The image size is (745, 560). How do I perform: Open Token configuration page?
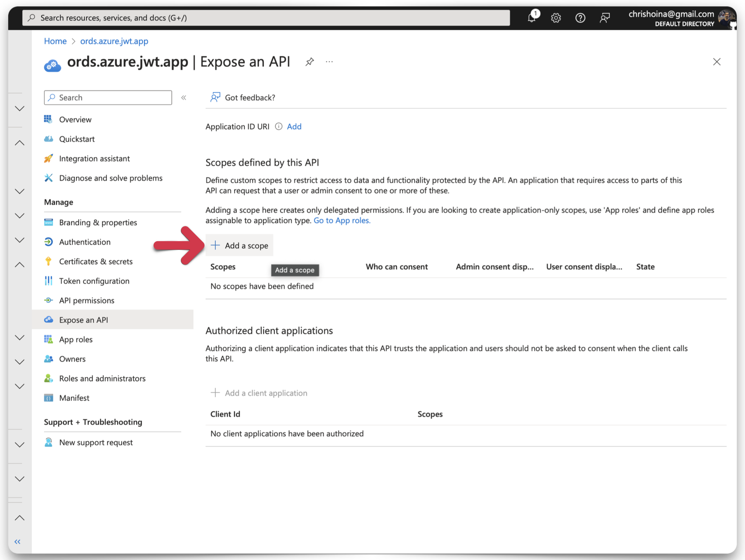(x=94, y=281)
